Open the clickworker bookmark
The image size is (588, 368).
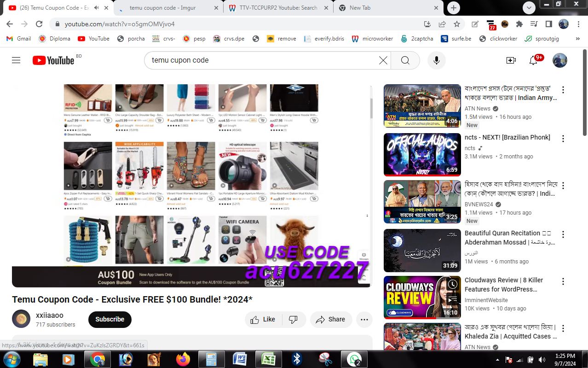(498, 39)
